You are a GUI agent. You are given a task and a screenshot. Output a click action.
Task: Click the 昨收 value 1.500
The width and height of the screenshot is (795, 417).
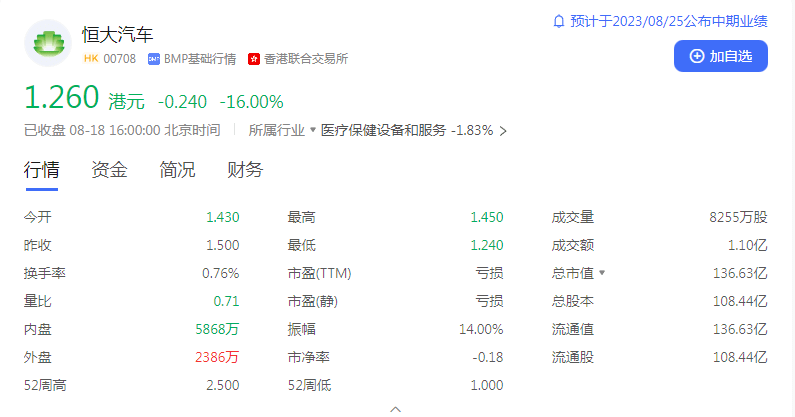pyautogui.click(x=223, y=245)
